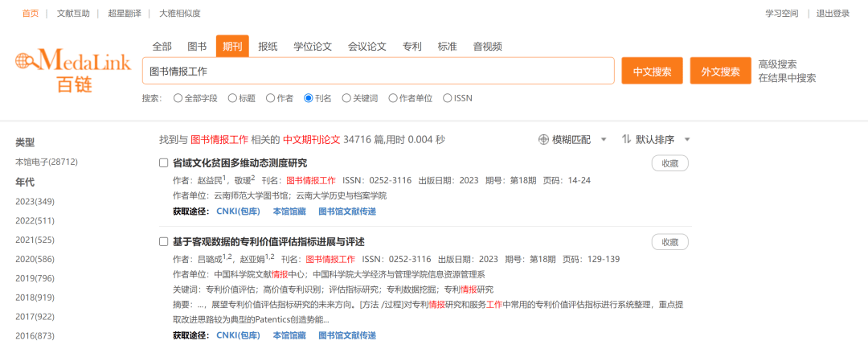Select the 刊名 radio button
This screenshot has width=868, height=345.
click(x=309, y=99)
